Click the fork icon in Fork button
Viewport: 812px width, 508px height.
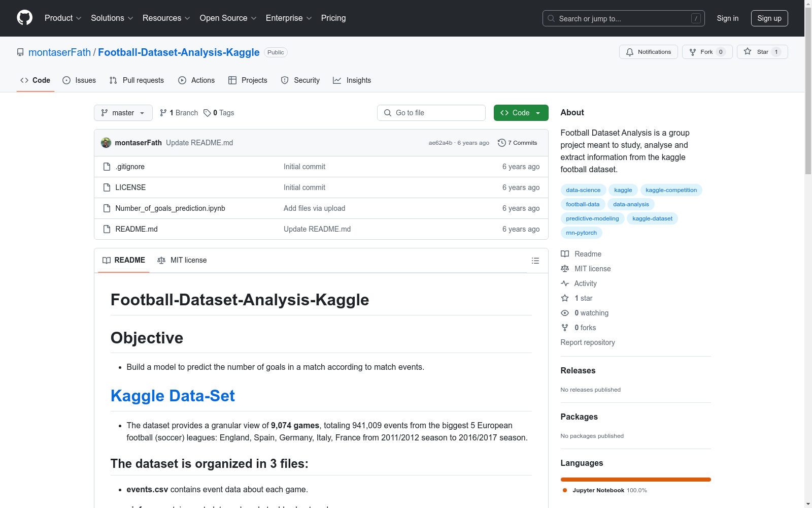pyautogui.click(x=693, y=52)
